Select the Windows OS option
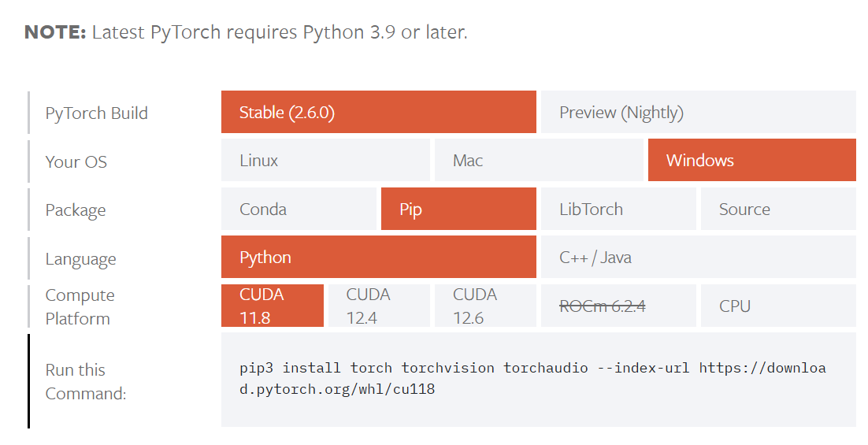This screenshot has height=445, width=868. point(751,161)
